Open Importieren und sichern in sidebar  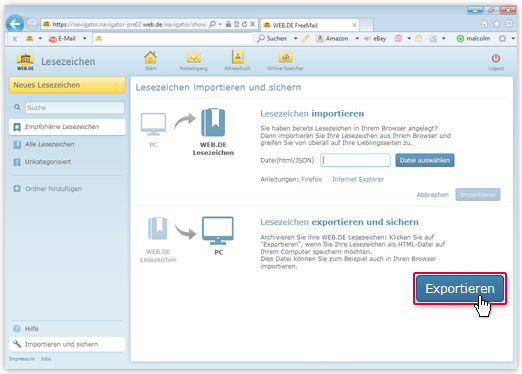pyautogui.click(x=67, y=344)
